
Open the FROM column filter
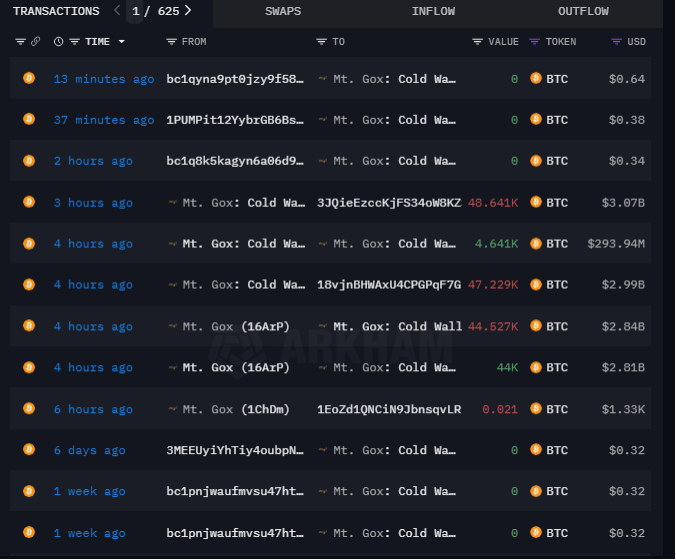pyautogui.click(x=172, y=42)
